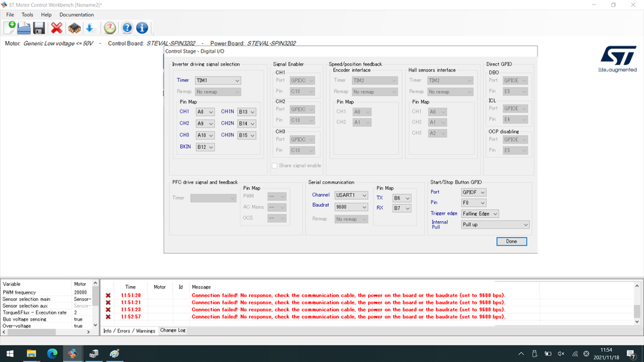Select the Bus voltage sensing row
The height and width of the screenshot is (362, 644).
[x=46, y=319]
